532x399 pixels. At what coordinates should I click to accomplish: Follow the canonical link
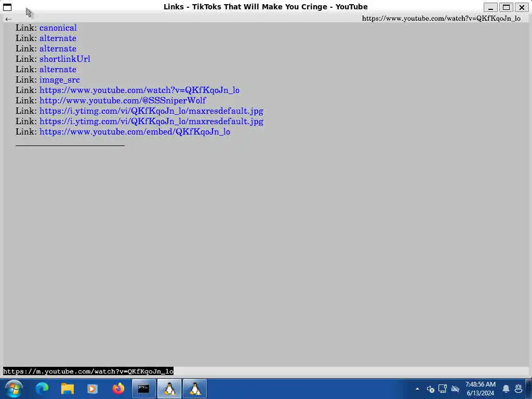coord(58,28)
